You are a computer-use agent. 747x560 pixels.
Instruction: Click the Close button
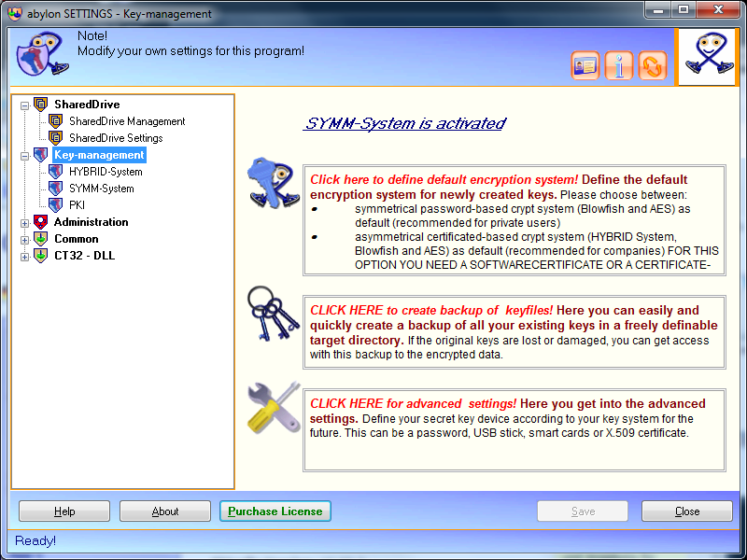687,511
